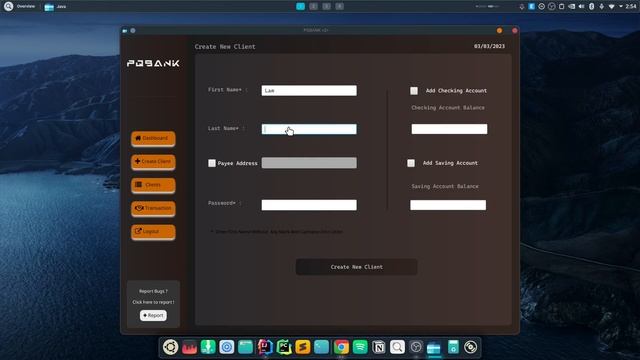Open the teal terminal app in dock
Screen dimensions: 640x360
coord(322,347)
